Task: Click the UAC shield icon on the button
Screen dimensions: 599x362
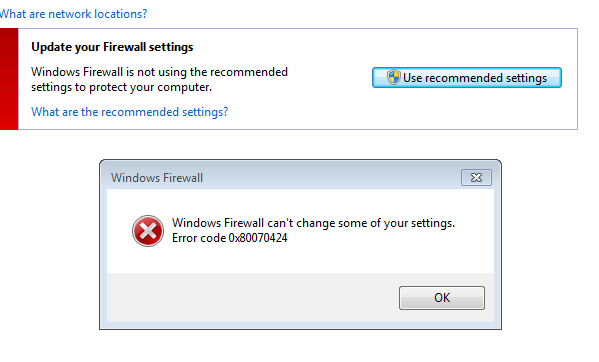Action: [x=393, y=77]
